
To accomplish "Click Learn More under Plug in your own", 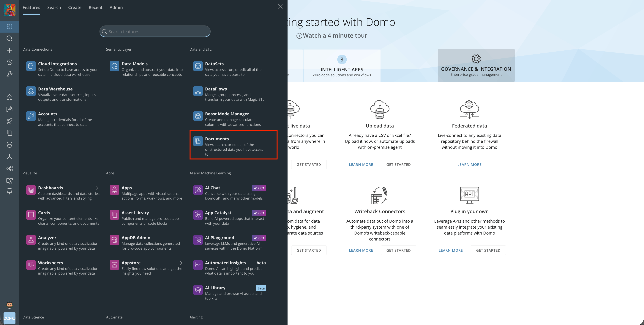I will point(451,250).
